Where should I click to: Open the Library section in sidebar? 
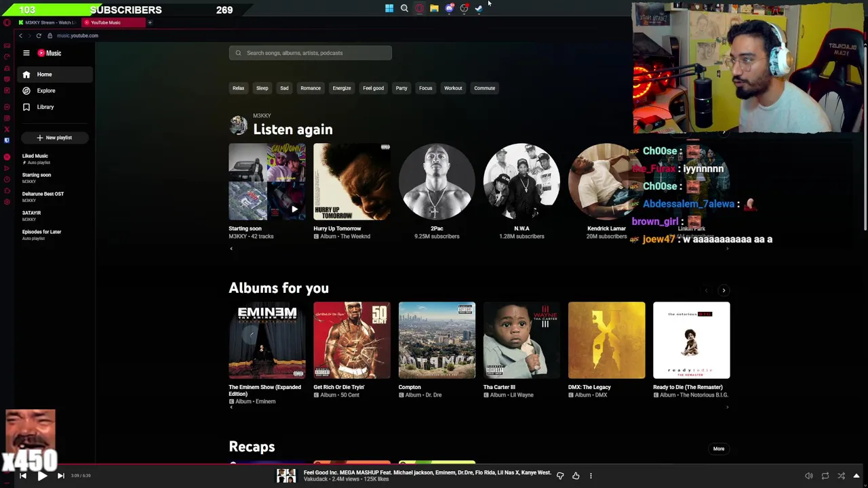(x=56, y=107)
